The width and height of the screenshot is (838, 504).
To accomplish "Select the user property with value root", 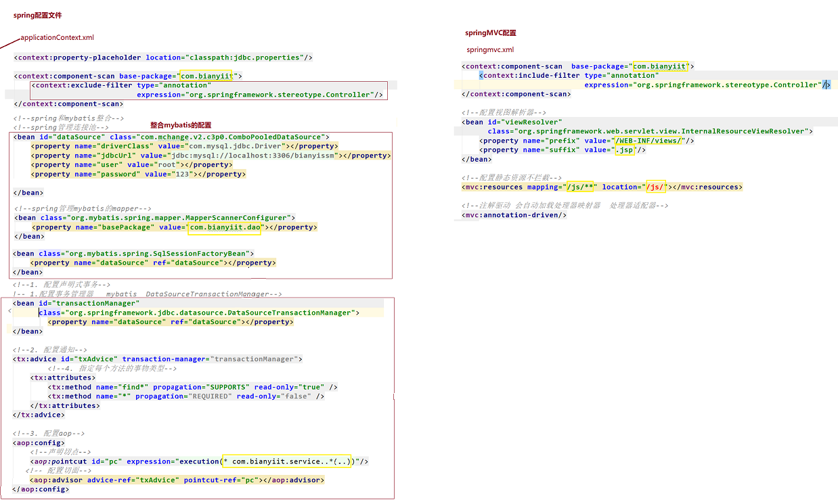I will coord(131,165).
